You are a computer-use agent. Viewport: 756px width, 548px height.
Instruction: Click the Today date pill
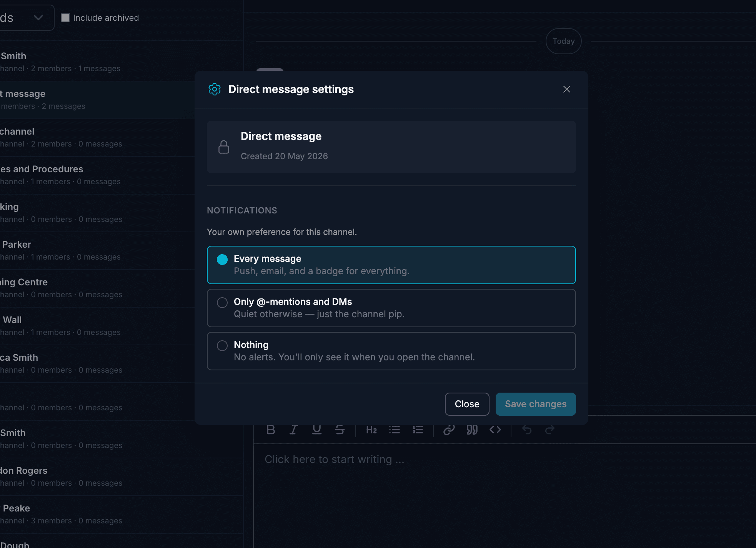[563, 41]
